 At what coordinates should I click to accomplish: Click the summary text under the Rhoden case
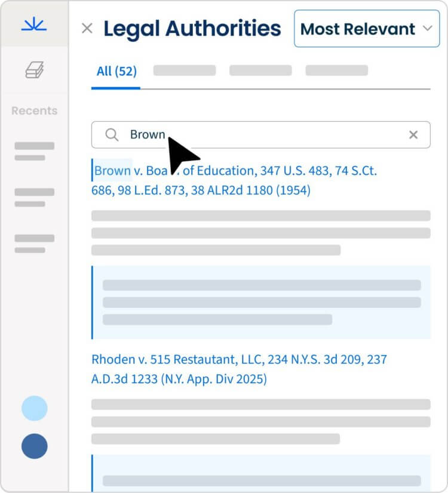pos(260,421)
